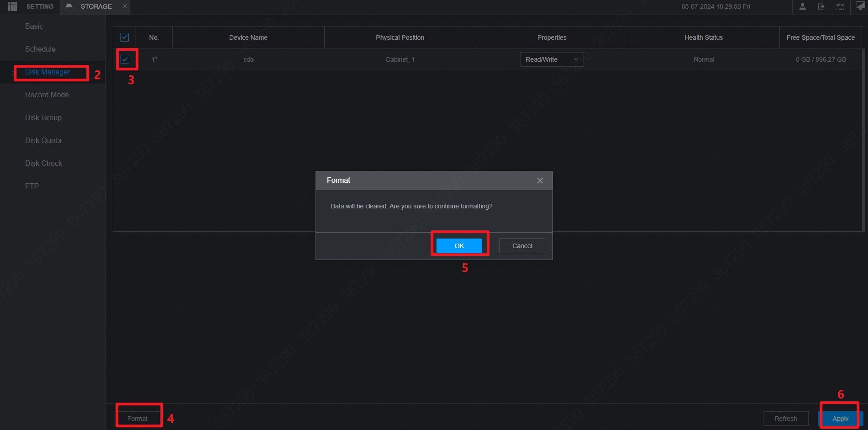The height and width of the screenshot is (430, 868).
Task: Close the Format dialog with X
Action: pyautogui.click(x=540, y=180)
